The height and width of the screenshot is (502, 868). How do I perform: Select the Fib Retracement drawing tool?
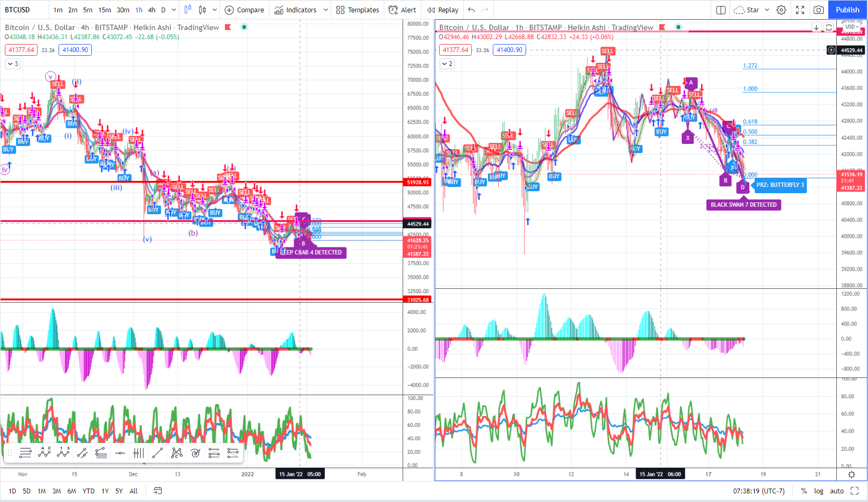(x=25, y=453)
